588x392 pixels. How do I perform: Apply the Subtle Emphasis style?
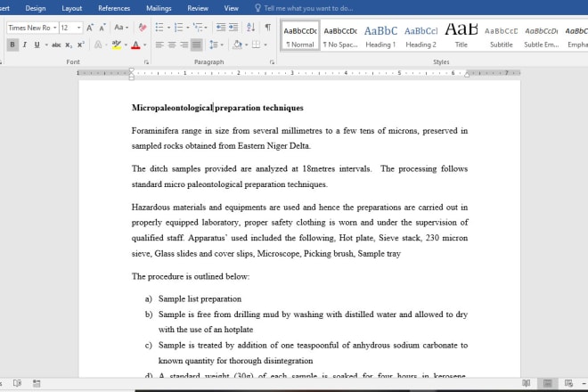(542, 36)
